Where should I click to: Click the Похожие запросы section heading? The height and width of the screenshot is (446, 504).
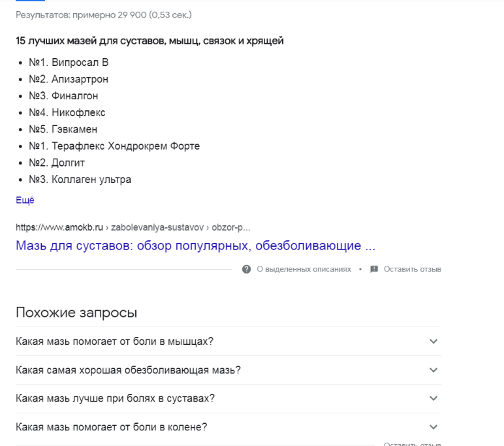pyautogui.click(x=76, y=313)
